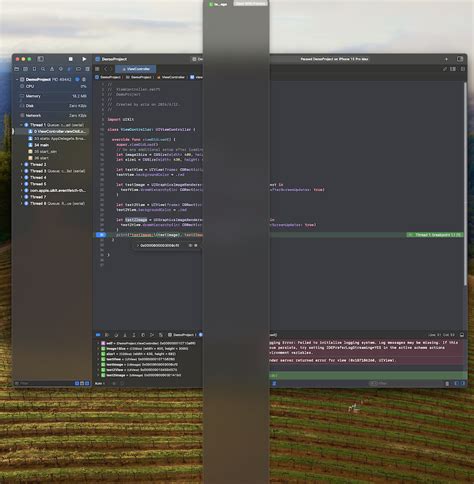Run the project with the play button
This screenshot has height=484, width=474.
tap(84, 59)
